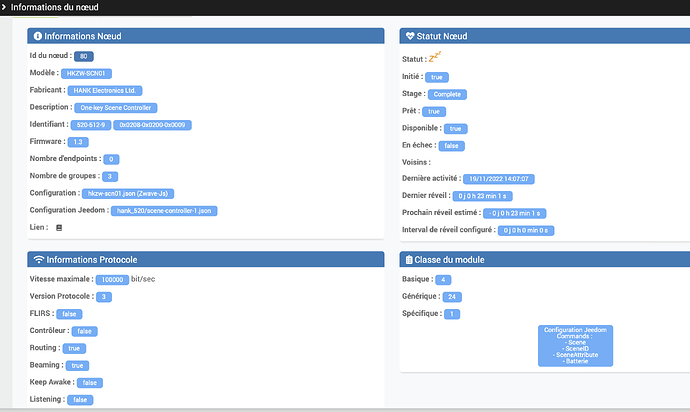690x412 pixels.
Task: Click Contrôleur value false
Action: 84,331
